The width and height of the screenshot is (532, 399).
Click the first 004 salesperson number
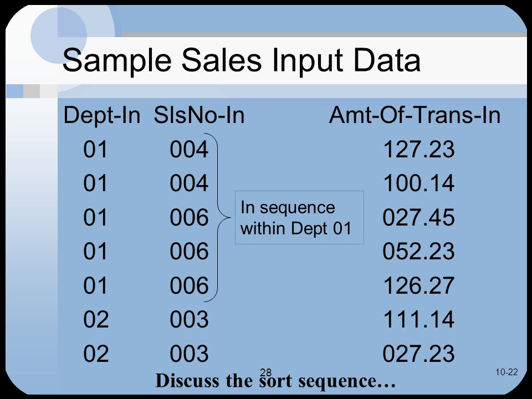pos(189,149)
